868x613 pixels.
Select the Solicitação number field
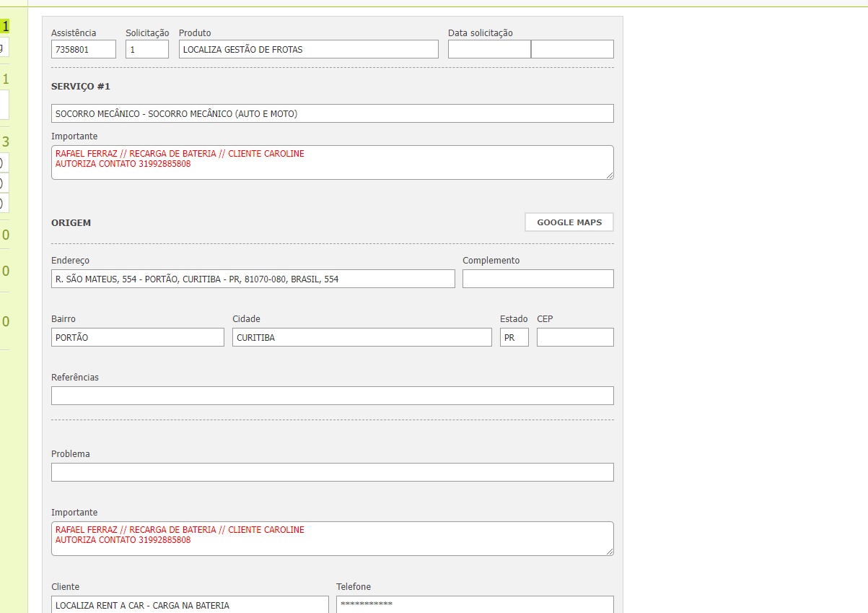coord(147,49)
